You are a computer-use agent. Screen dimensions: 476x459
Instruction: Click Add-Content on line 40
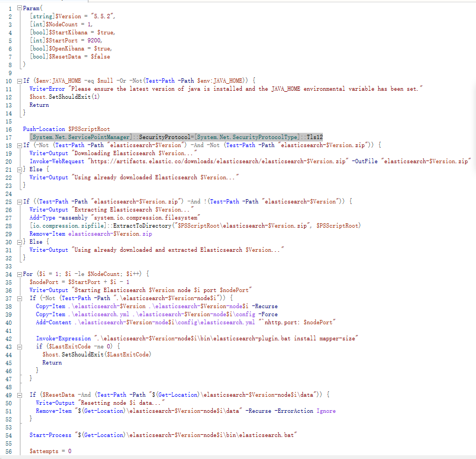pyautogui.click(x=54, y=322)
